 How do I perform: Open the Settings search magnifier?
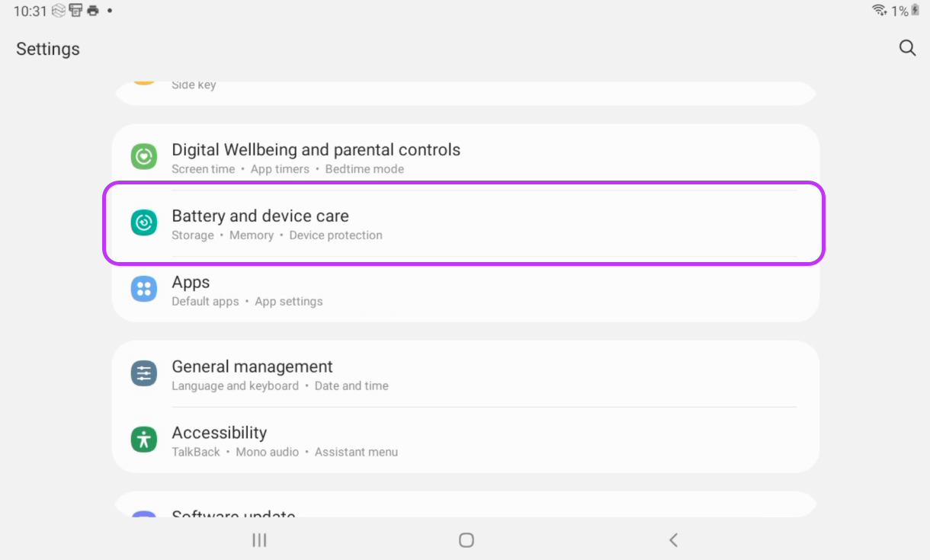click(x=907, y=48)
